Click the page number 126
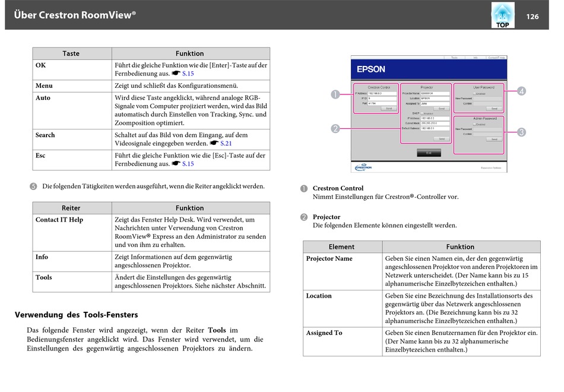564x392 pixels. pyautogui.click(x=532, y=17)
